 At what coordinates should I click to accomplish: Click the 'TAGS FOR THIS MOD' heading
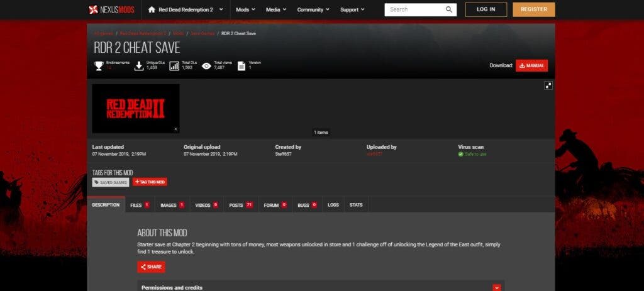(112, 173)
